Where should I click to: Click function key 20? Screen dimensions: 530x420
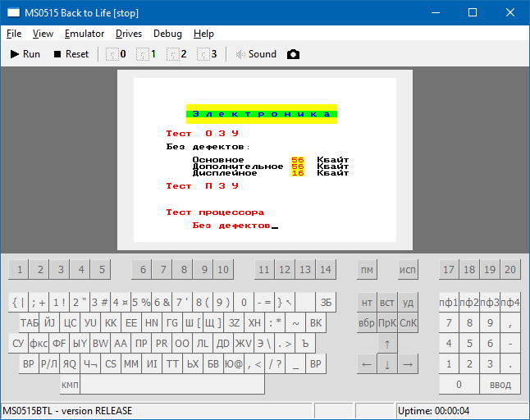510,269
